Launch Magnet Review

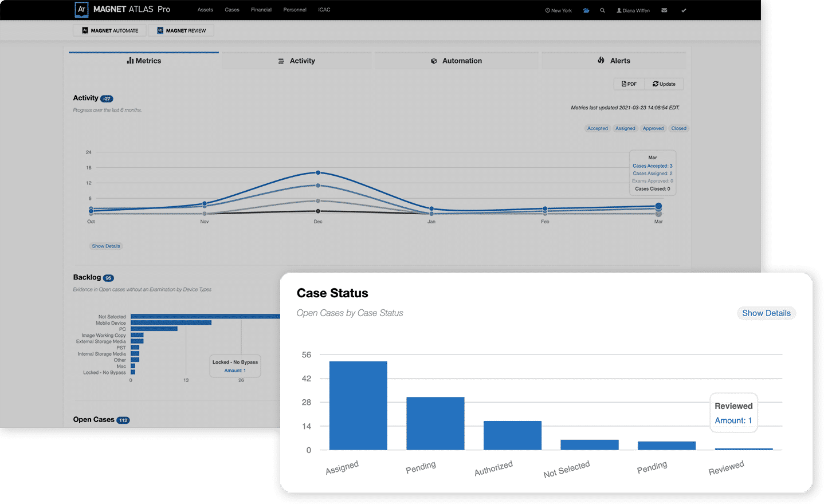click(x=181, y=30)
